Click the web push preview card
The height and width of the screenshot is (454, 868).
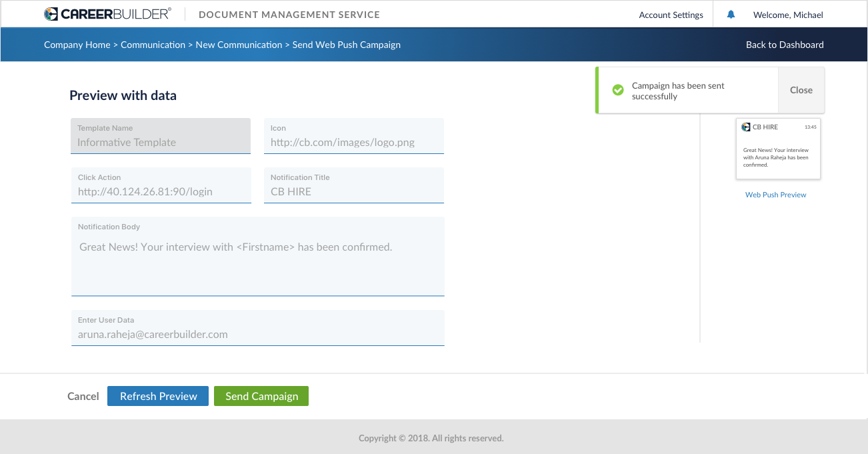click(778, 149)
